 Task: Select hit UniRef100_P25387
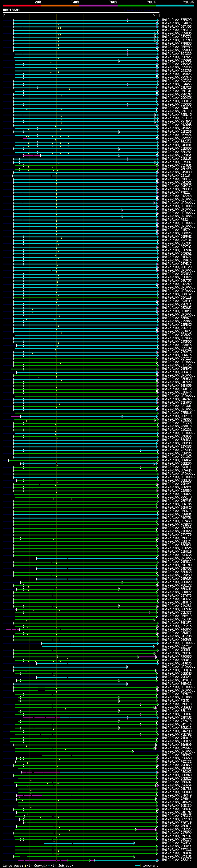[x=177, y=162]
